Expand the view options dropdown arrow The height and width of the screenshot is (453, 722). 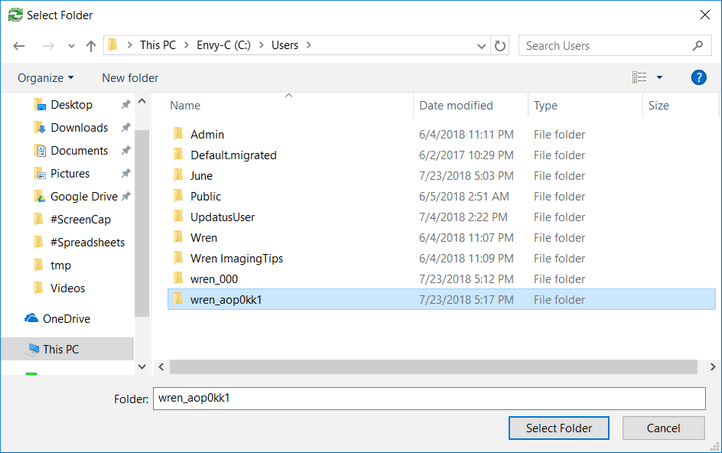coord(660,78)
